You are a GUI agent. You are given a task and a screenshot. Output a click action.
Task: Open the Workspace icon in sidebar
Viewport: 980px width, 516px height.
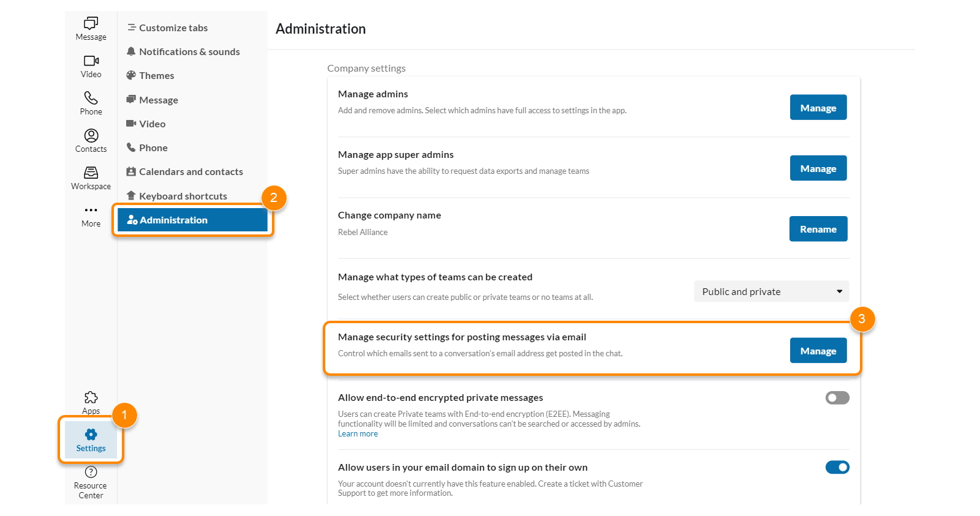(x=91, y=173)
